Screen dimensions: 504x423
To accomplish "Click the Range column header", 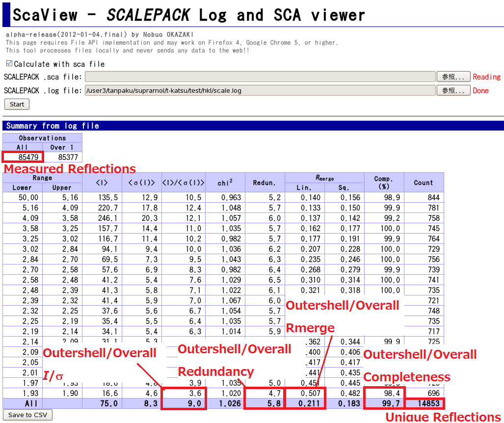I will pyautogui.click(x=42, y=178).
